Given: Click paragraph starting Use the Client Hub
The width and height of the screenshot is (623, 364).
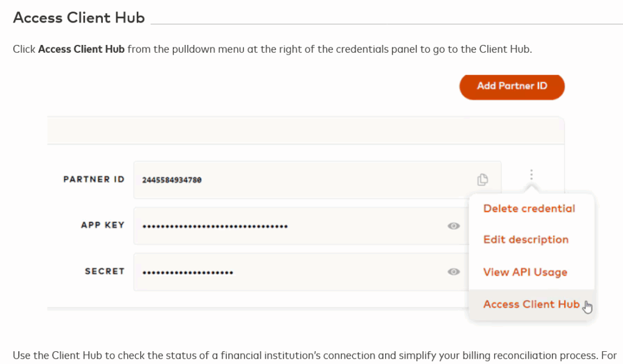Looking at the screenshot, I should click(304, 355).
